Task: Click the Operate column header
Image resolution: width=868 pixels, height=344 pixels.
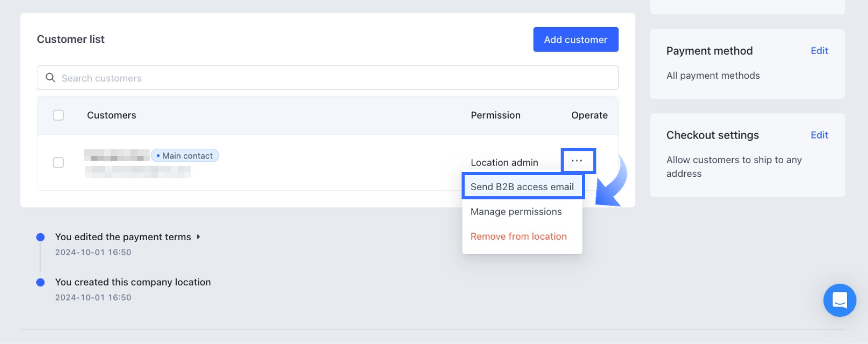Action: 589,116
